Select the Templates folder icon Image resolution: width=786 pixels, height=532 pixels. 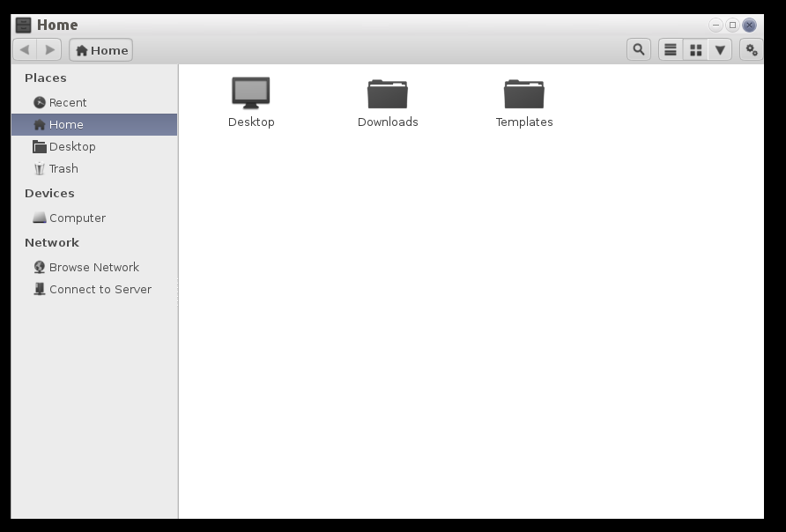point(524,93)
